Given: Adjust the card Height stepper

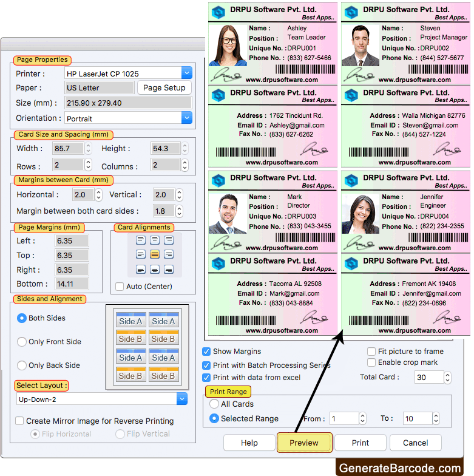Looking at the screenshot, I should pos(185,148).
